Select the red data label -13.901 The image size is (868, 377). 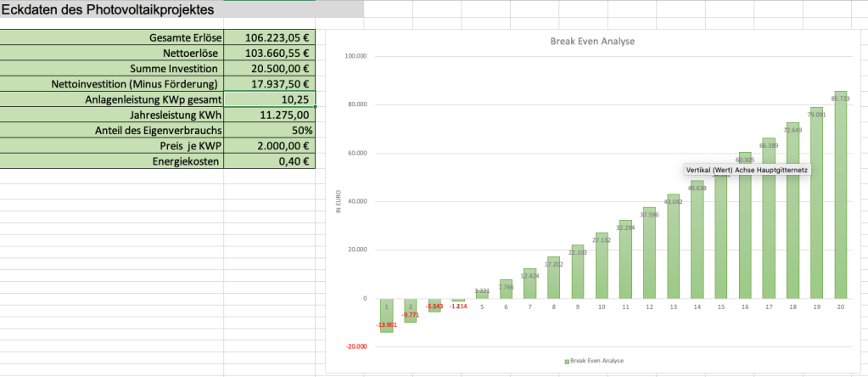point(386,325)
